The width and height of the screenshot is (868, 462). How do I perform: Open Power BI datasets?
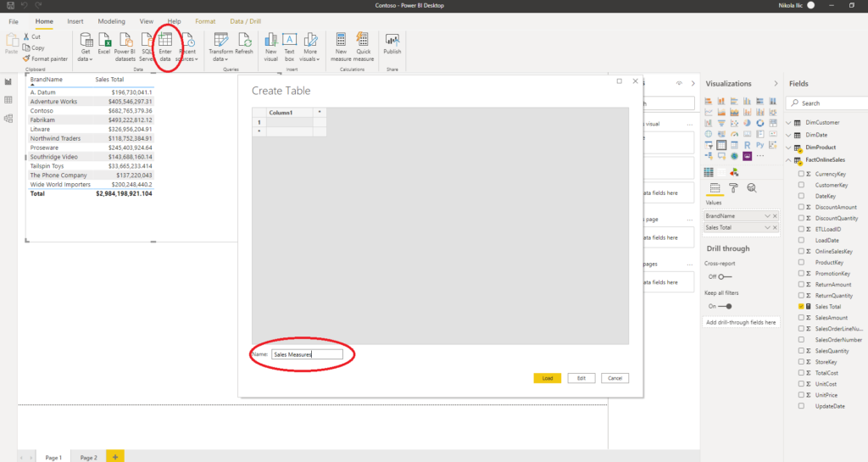pos(125,47)
